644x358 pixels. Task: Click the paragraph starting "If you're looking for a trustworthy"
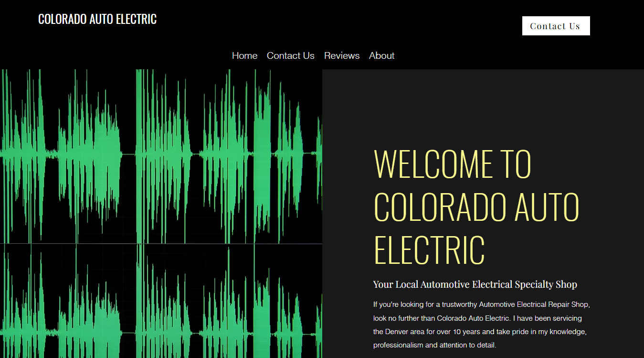point(482,325)
